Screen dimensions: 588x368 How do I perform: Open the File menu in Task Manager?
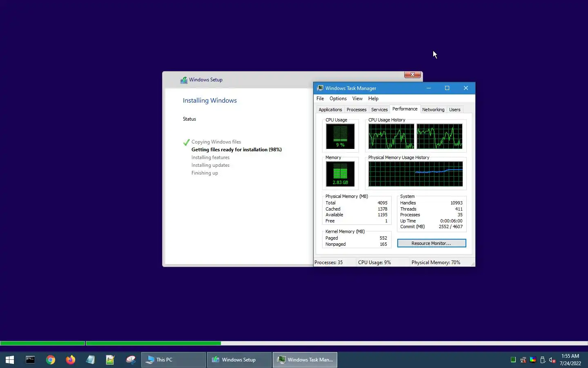[x=320, y=99]
